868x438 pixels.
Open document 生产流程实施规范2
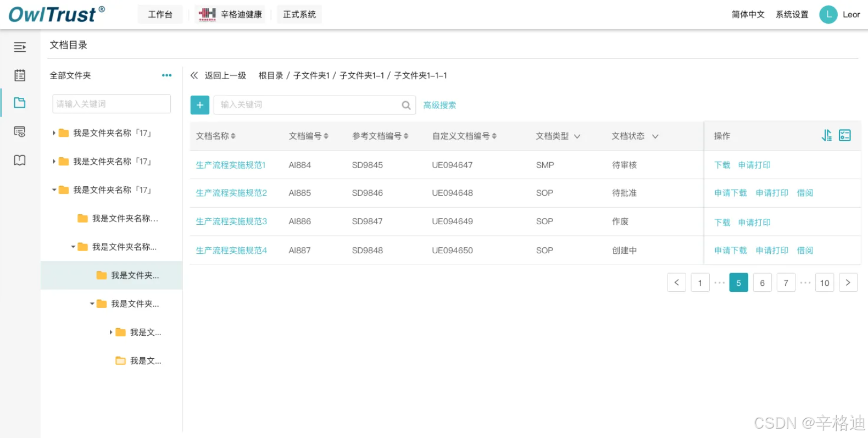point(231,193)
